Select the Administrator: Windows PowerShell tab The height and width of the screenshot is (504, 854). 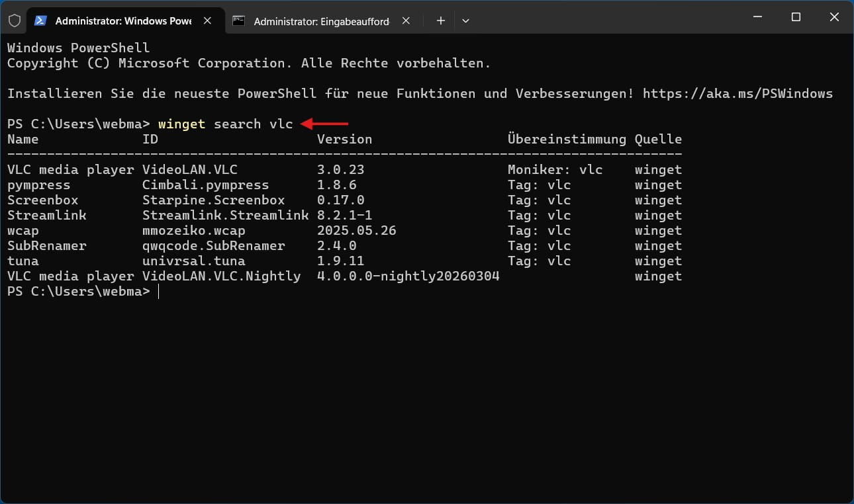click(123, 21)
